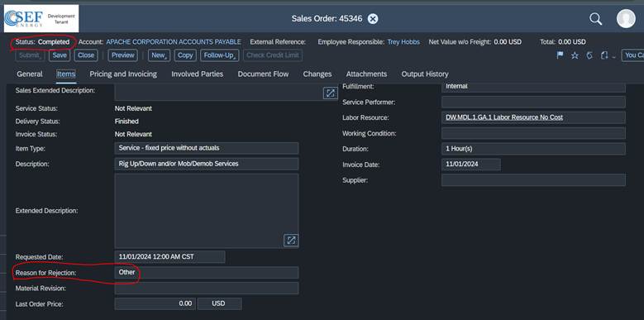
Task: Open the Document Flow tab
Action: (x=263, y=74)
